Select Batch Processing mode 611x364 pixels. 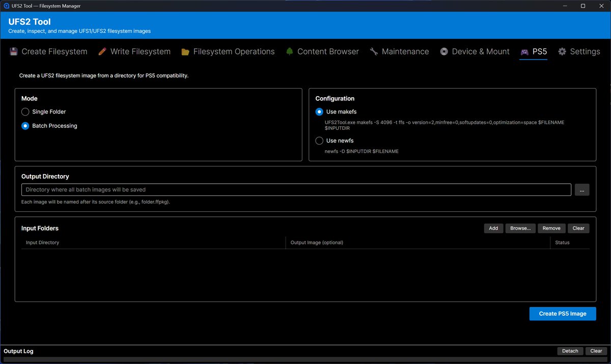(49, 126)
